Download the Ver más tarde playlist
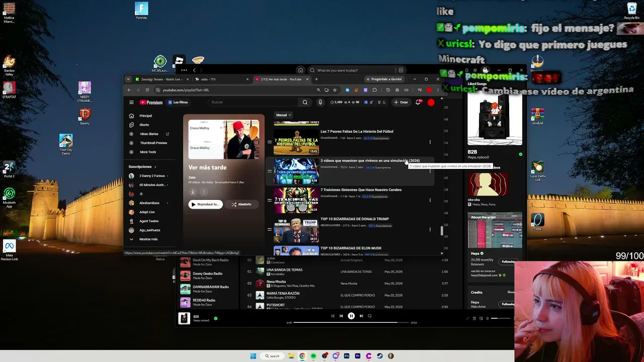 [193, 192]
